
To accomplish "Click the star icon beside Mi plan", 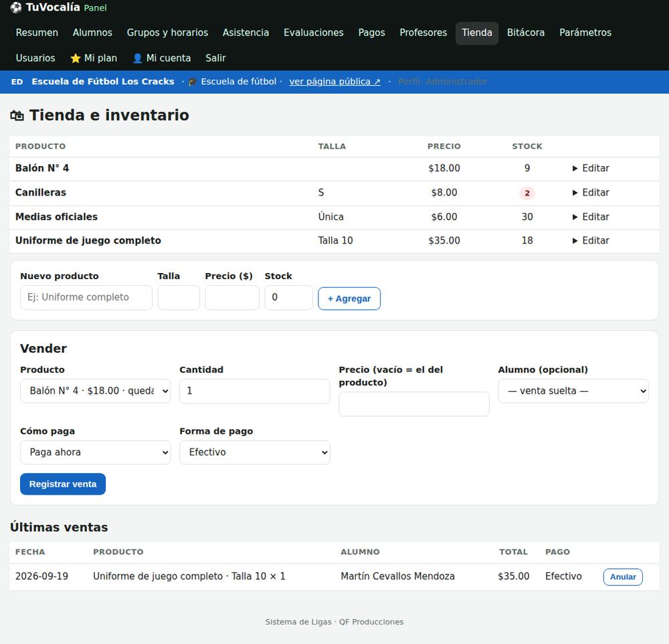I will [x=76, y=58].
